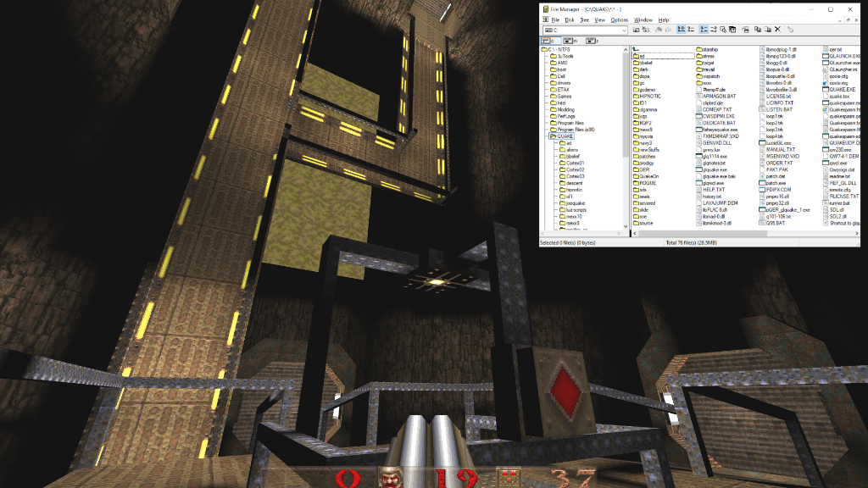Select file MANUAL.TXT
The height and width of the screenshot is (488, 868).
[x=778, y=150]
